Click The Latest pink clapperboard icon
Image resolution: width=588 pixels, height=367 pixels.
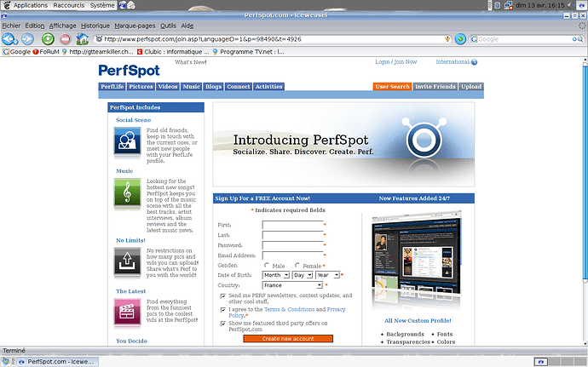[127, 313]
